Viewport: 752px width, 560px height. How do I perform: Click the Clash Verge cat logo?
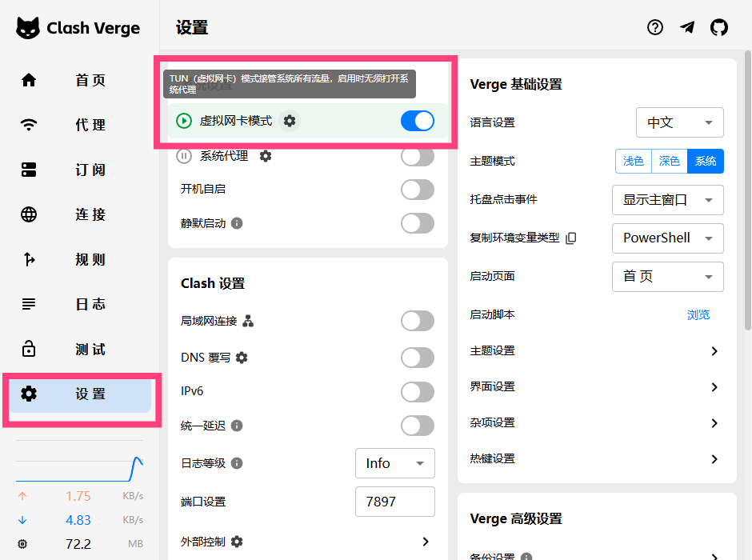coord(29,27)
